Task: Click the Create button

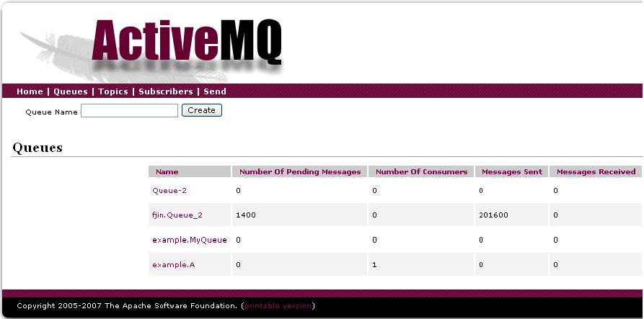Action: coord(202,110)
